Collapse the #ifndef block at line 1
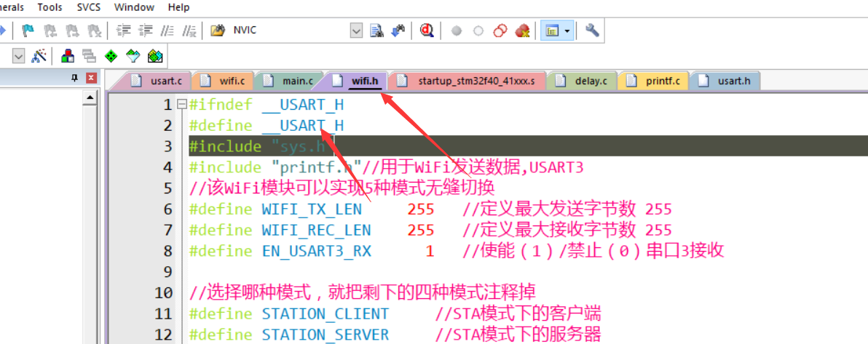Screen dimensions: 868x344 point(181,104)
